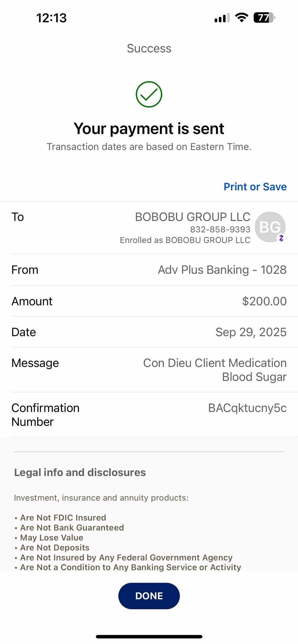Tap the cellular signal bars icon
Image resolution: width=298 pixels, height=644 pixels.
[x=222, y=18]
